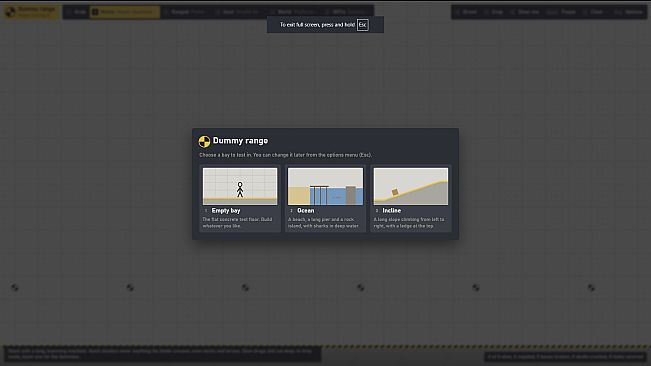Click the 'Ocean' title label

[306, 210]
